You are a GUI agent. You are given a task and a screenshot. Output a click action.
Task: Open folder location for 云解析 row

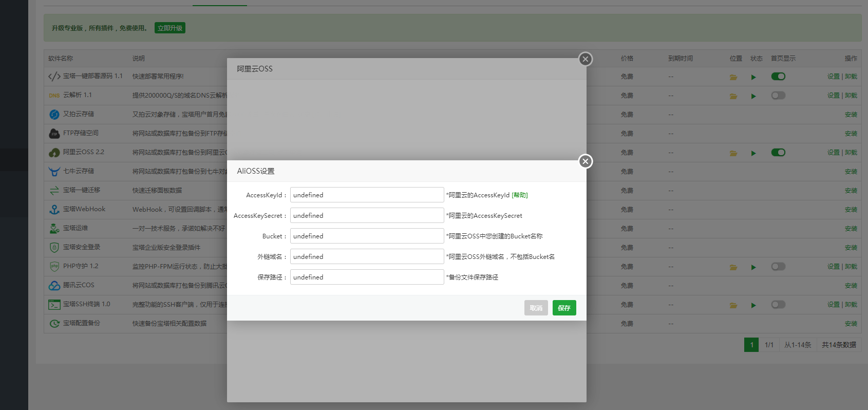point(733,97)
